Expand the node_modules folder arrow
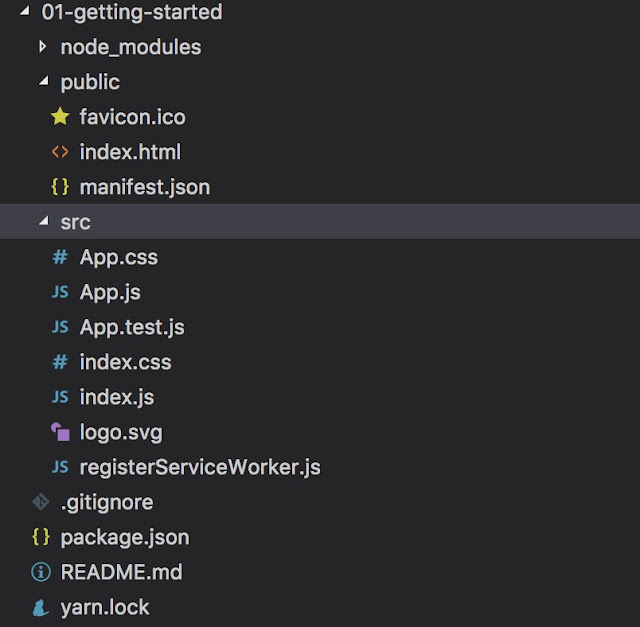 (x=42, y=47)
